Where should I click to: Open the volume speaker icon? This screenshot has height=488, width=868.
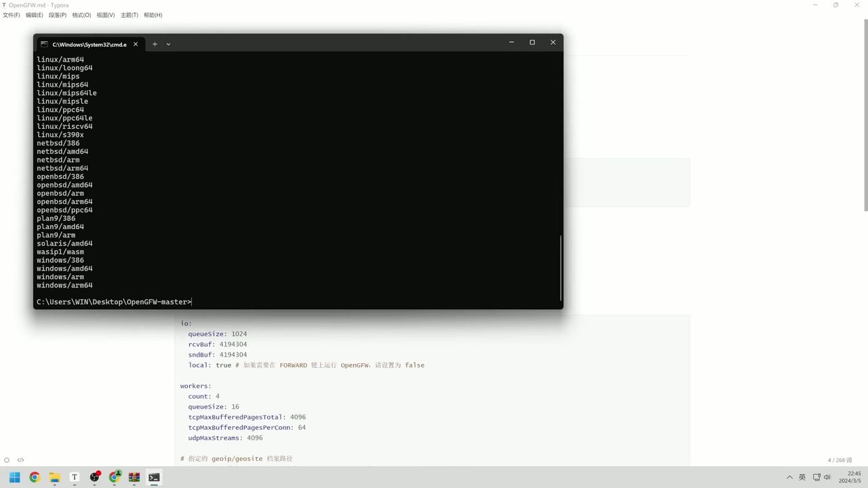click(x=827, y=477)
